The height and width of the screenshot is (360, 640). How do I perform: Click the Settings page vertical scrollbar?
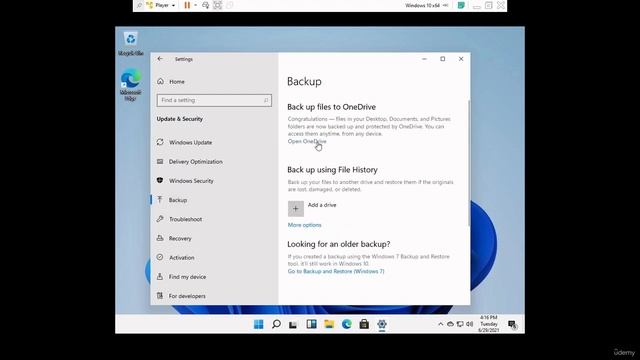point(469,163)
